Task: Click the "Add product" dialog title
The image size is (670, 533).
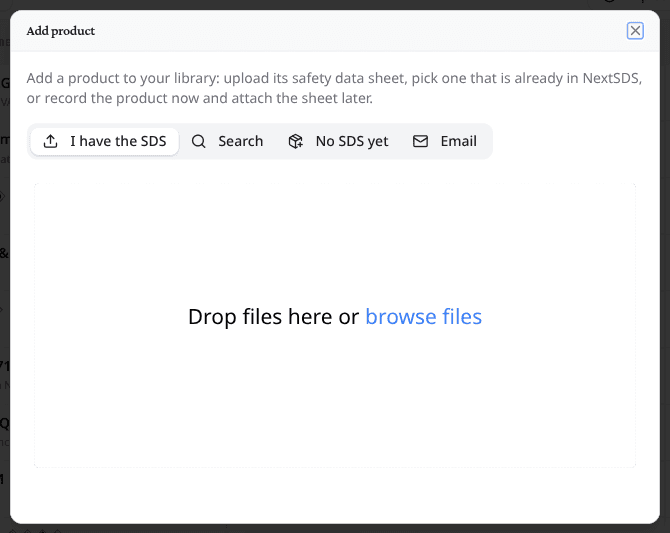Action: click(x=61, y=31)
